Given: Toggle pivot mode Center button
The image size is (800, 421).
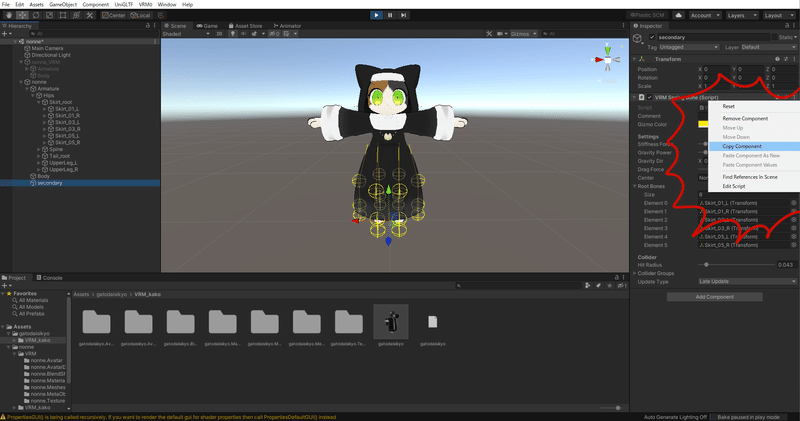Looking at the screenshot, I should [x=114, y=15].
